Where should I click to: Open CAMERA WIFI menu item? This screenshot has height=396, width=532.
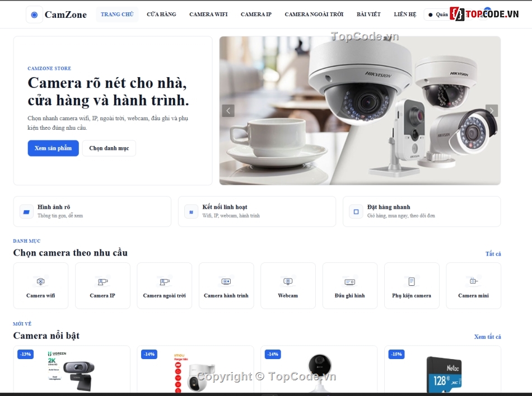pyautogui.click(x=208, y=15)
